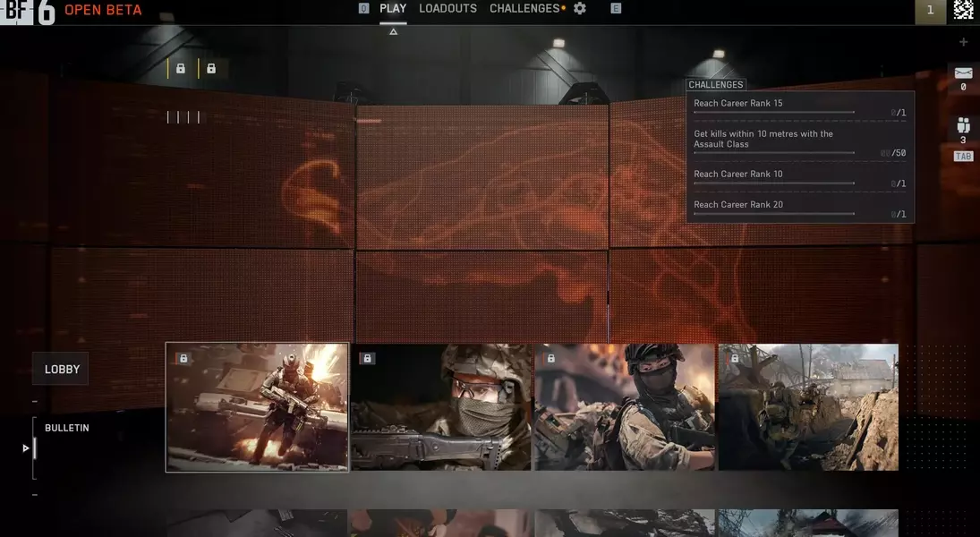980x537 pixels.
Task: Click the plus icon to add a party member
Action: [963, 42]
